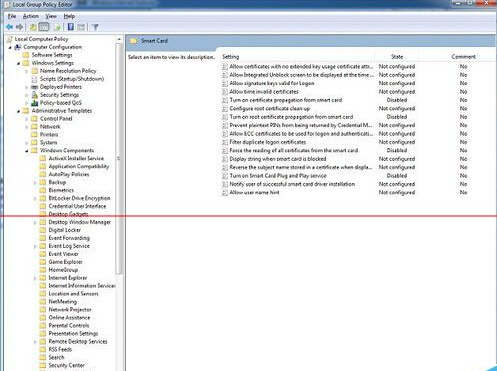The height and width of the screenshot is (371, 497).
Task: Expand the Name Resolution Policy node
Action: (27, 71)
